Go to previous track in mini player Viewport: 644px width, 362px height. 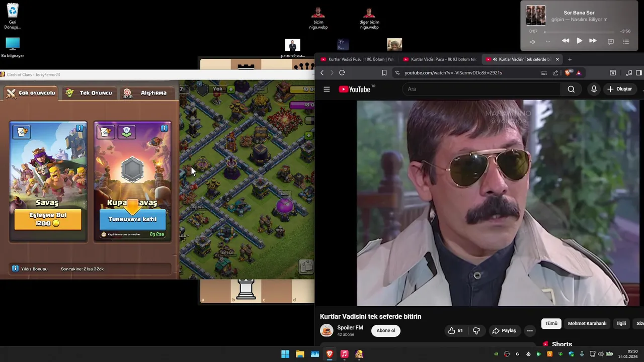tap(566, 41)
